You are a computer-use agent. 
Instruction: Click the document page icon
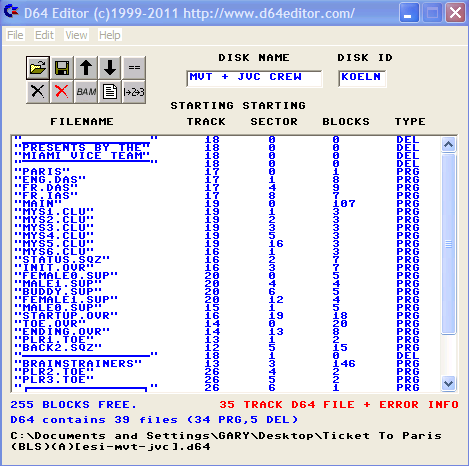[110, 92]
